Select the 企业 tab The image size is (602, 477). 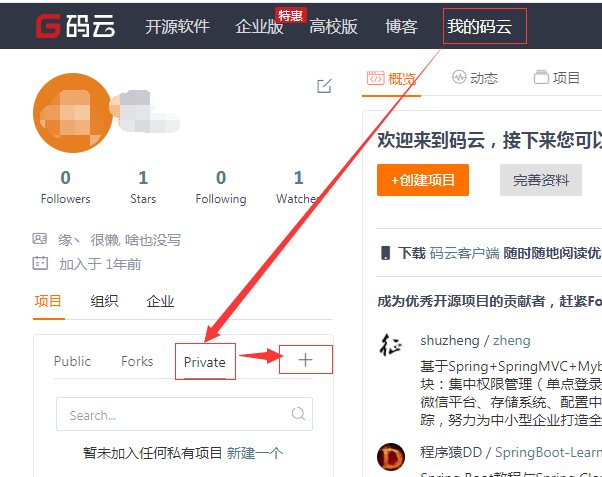[x=160, y=301]
